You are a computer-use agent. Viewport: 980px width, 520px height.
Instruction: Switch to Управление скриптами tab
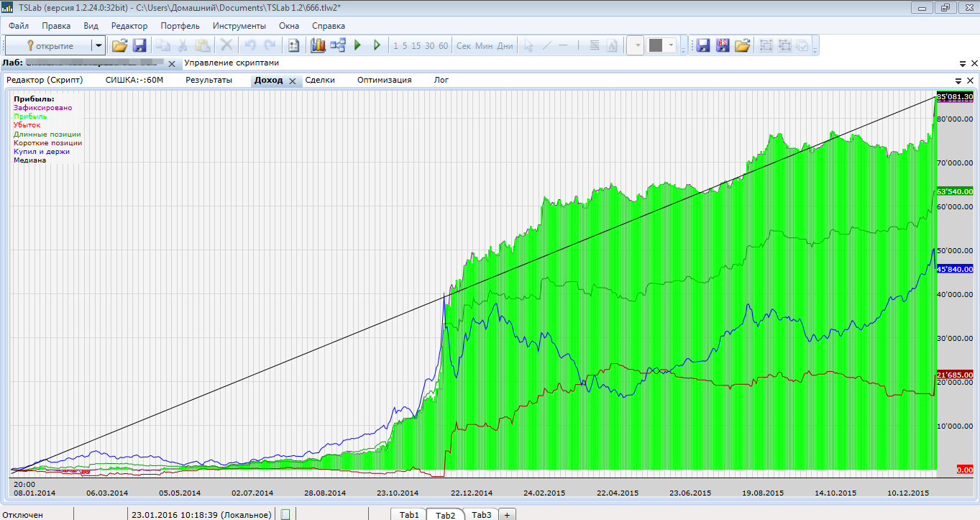232,63
